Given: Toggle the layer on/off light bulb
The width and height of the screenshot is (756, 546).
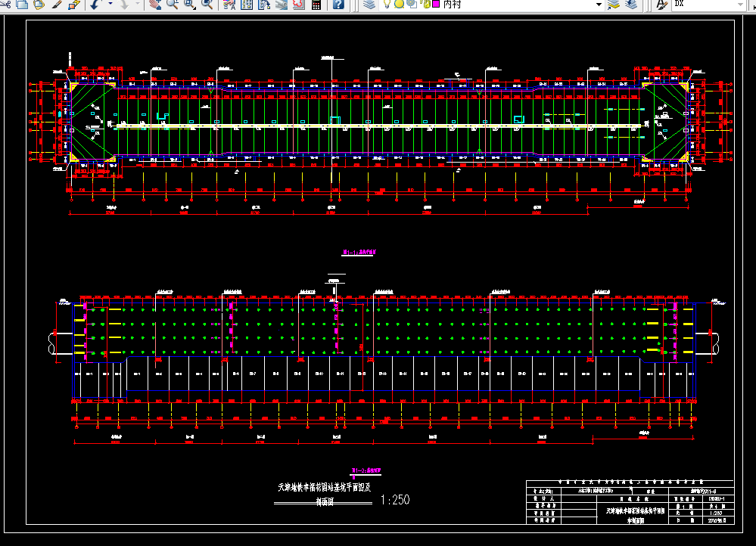Looking at the screenshot, I should point(387,5).
